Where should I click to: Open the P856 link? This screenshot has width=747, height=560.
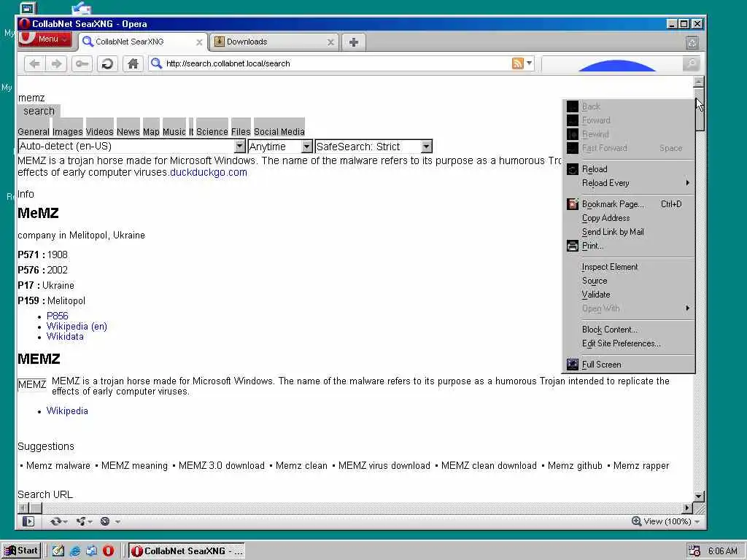tap(57, 316)
